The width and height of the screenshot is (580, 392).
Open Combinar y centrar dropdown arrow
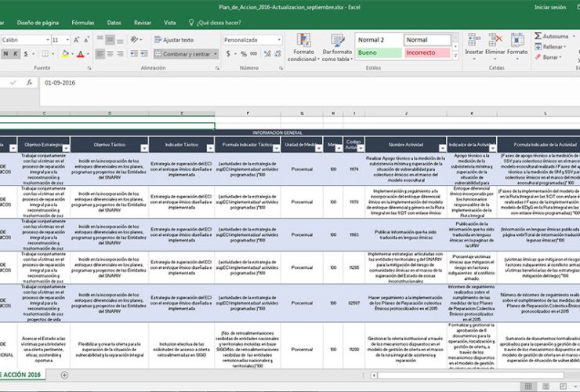point(216,54)
